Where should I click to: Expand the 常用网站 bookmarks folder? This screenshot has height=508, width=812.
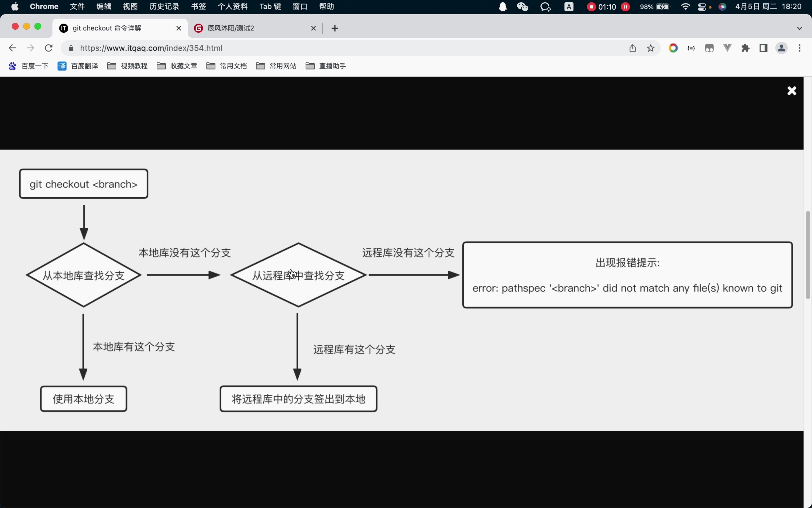277,66
